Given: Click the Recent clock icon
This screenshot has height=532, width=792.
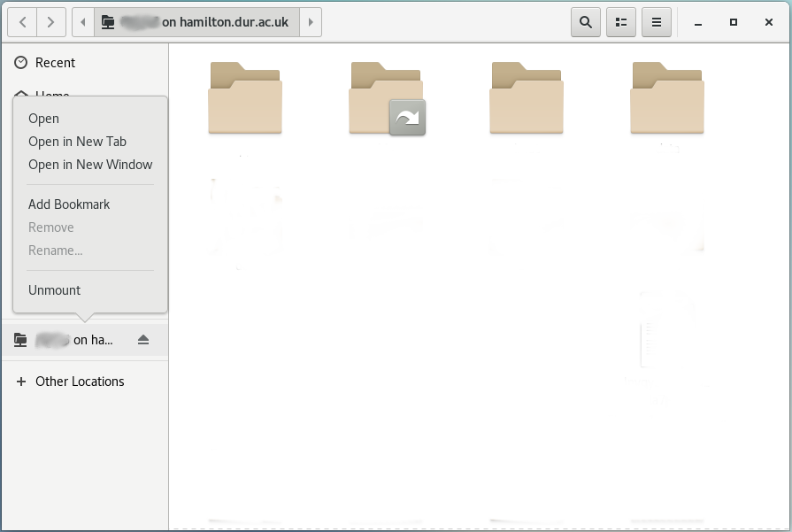Looking at the screenshot, I should tap(20, 63).
